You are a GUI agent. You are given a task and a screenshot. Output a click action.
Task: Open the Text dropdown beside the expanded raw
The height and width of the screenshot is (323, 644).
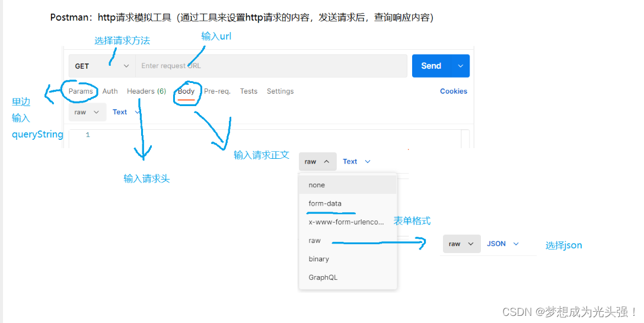(356, 162)
